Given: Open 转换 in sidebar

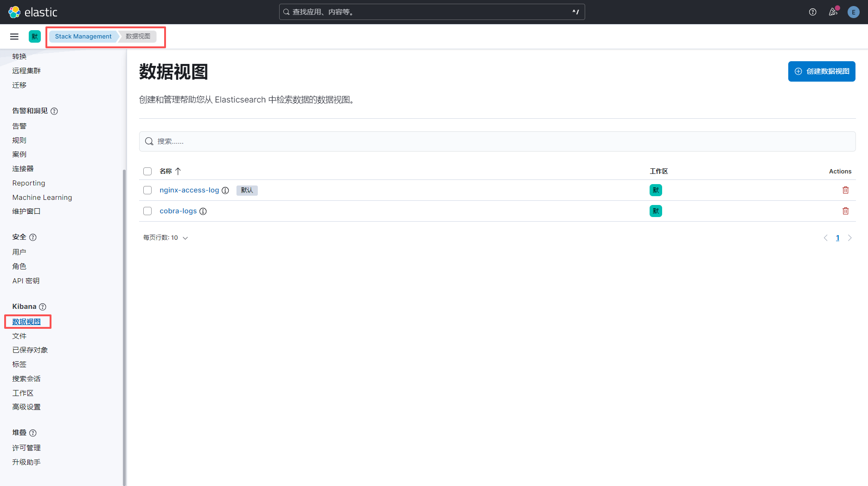Looking at the screenshot, I should pos(19,57).
